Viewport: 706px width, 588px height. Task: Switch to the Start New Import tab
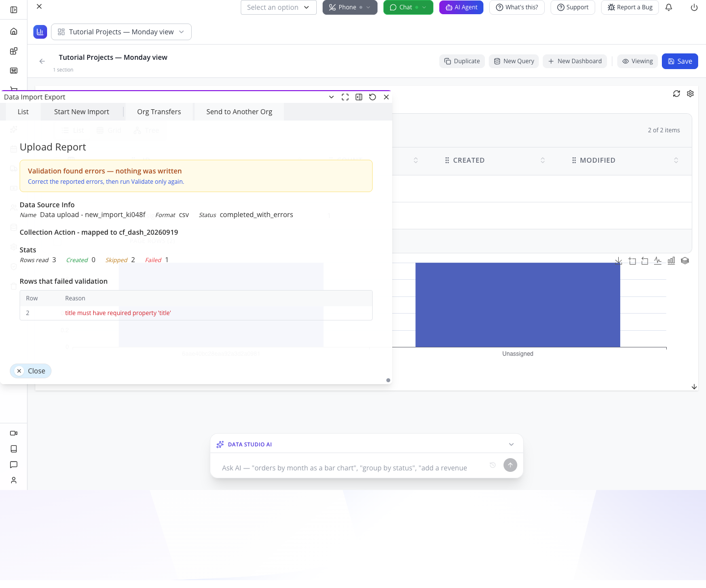click(82, 112)
